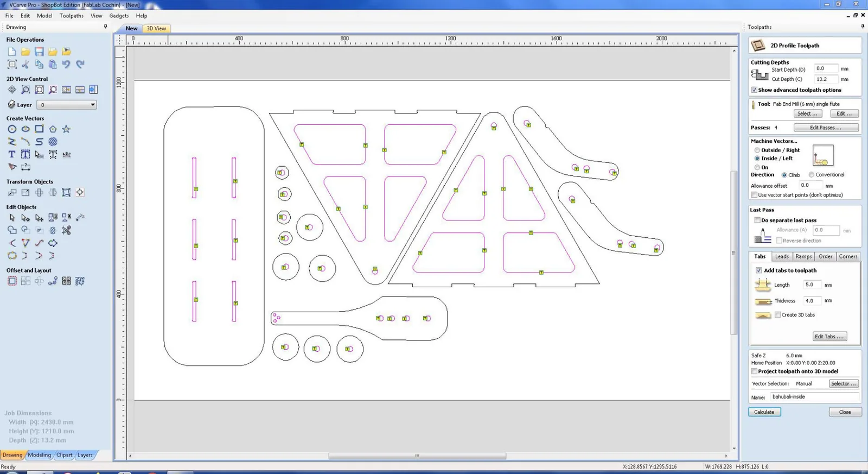Open the Nest Parts tool
The width and height of the screenshot is (868, 474).
(x=80, y=281)
